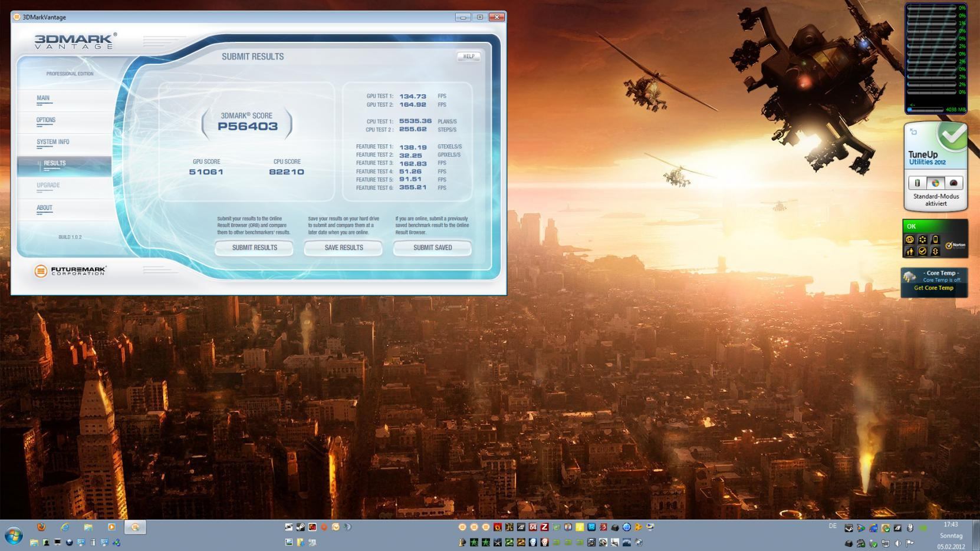Click the Futuremark Corporation logo
Image resolution: width=980 pixels, height=551 pixels.
[x=70, y=271]
